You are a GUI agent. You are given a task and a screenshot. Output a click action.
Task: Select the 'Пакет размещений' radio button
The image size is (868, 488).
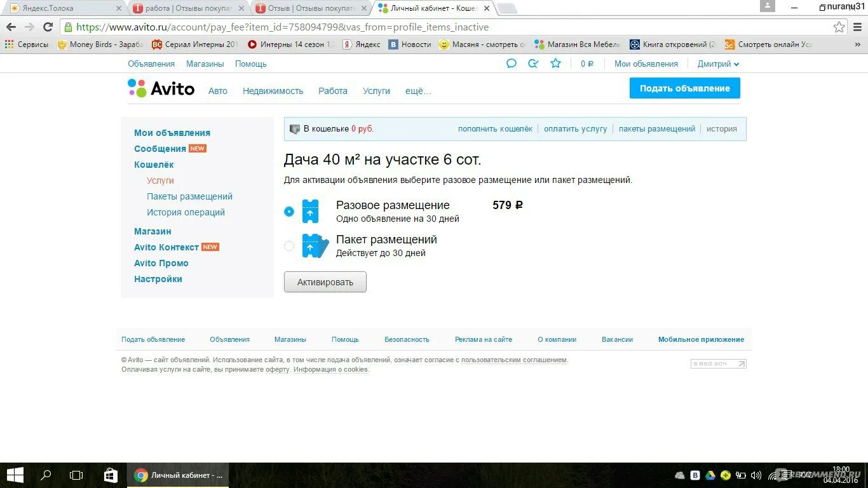[x=289, y=246]
